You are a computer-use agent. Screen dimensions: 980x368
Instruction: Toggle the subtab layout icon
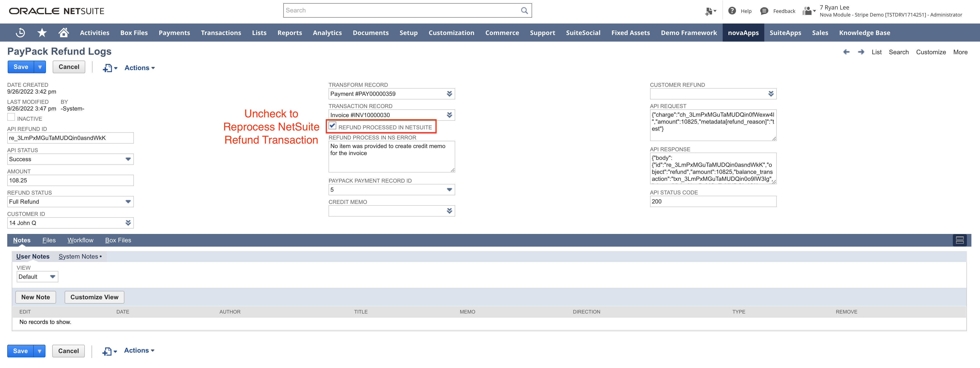pyautogui.click(x=959, y=240)
